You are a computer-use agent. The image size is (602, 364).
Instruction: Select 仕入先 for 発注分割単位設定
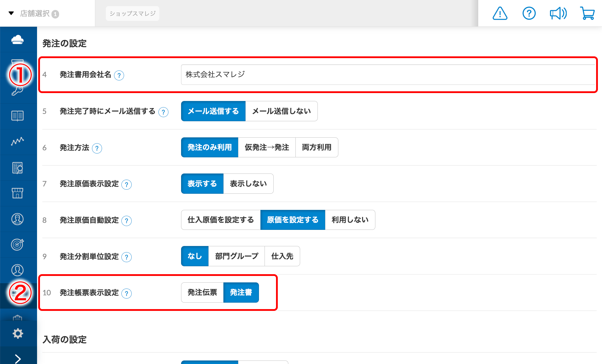(x=282, y=256)
